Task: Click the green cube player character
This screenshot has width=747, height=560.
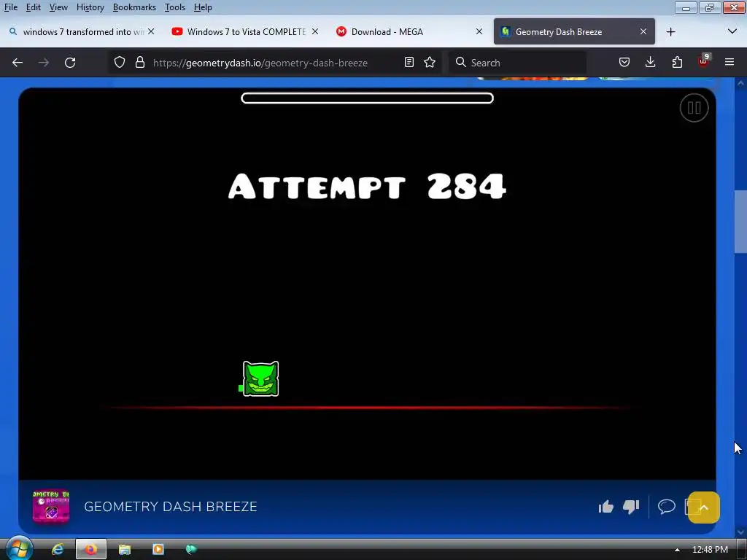Action: coord(260,378)
